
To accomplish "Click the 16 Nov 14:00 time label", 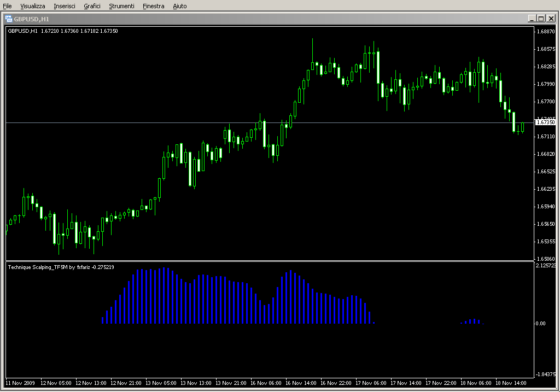I will click(301, 383).
